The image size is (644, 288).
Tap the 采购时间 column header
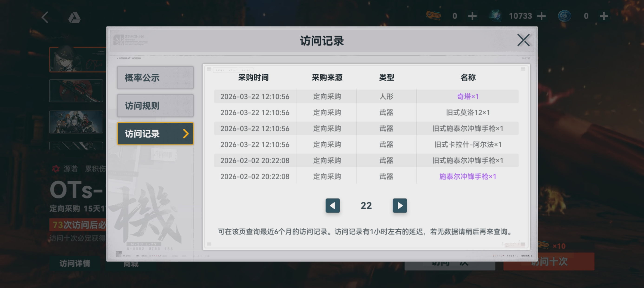coord(253,78)
